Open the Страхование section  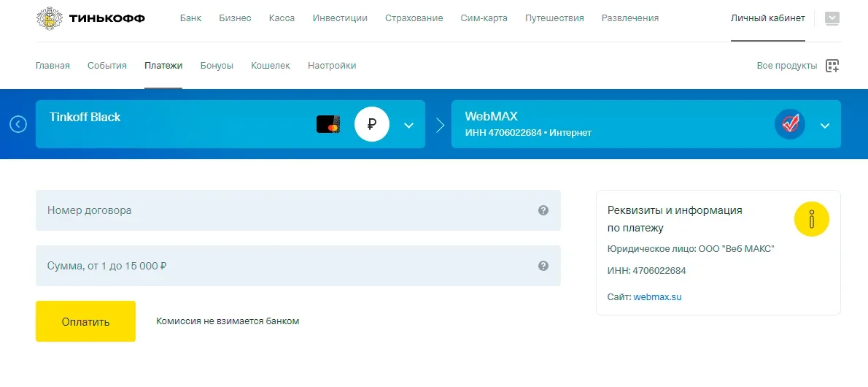(414, 18)
